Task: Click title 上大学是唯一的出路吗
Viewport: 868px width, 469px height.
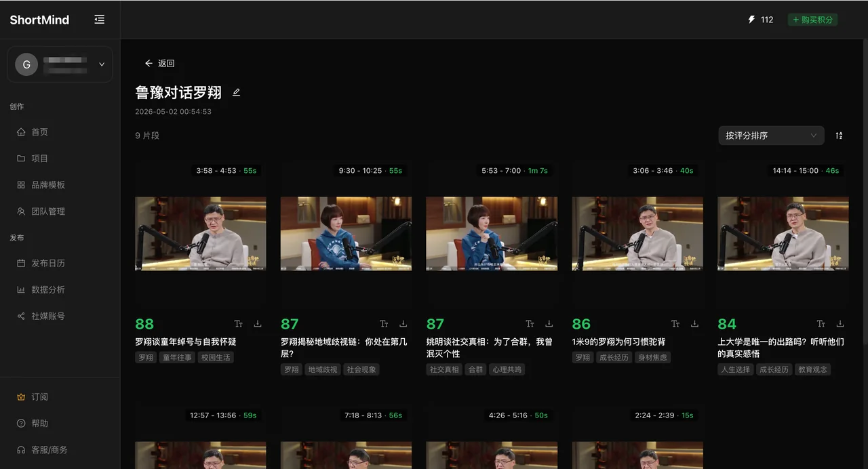Action: pyautogui.click(x=781, y=348)
